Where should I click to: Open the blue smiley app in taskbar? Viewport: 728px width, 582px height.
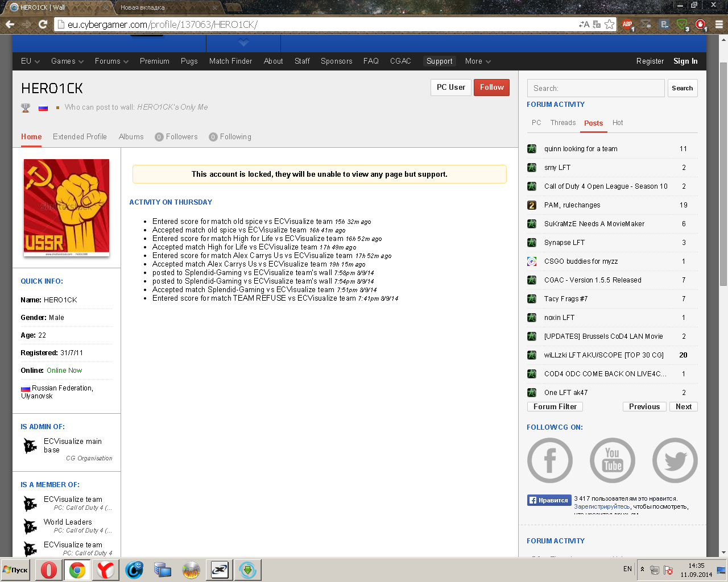click(x=134, y=569)
